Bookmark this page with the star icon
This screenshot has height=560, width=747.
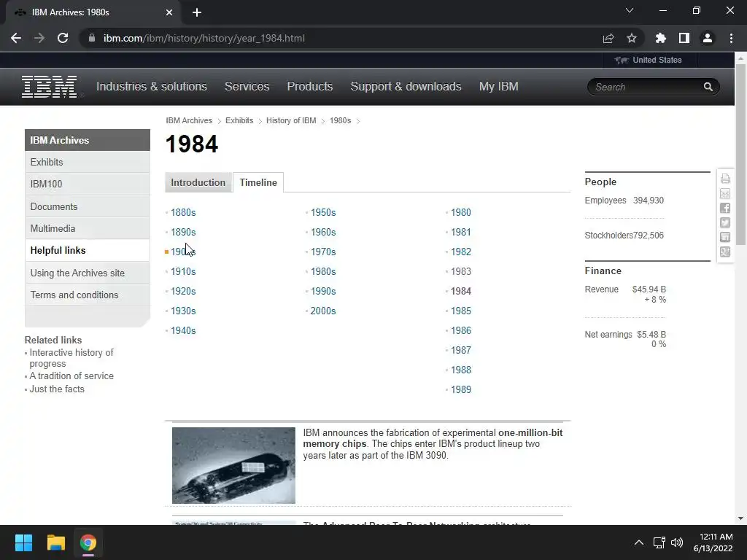[x=631, y=38]
